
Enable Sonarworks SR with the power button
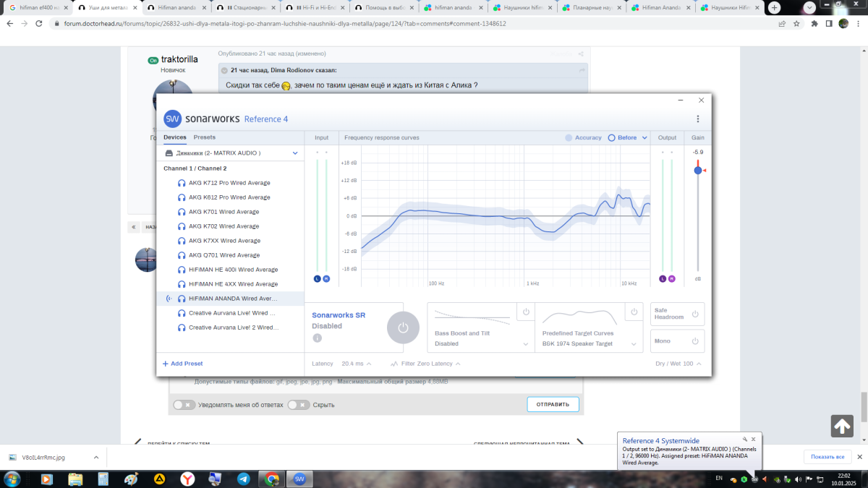(403, 328)
